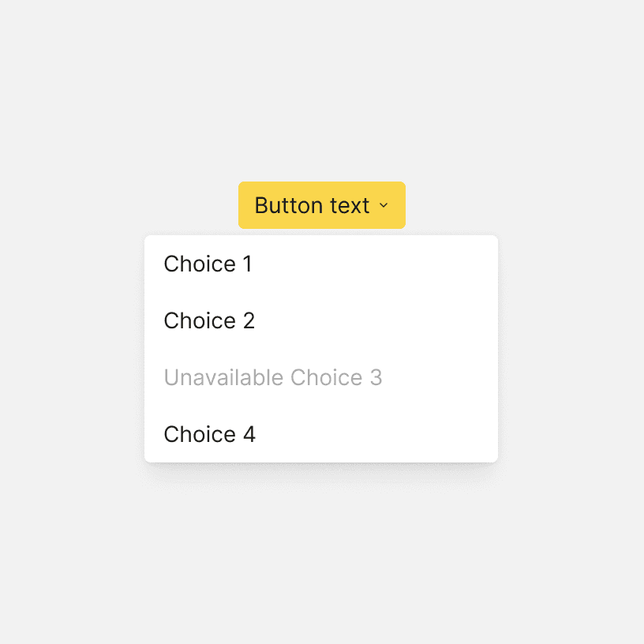
Task: Click the caret beside Button text
Action: point(384,206)
